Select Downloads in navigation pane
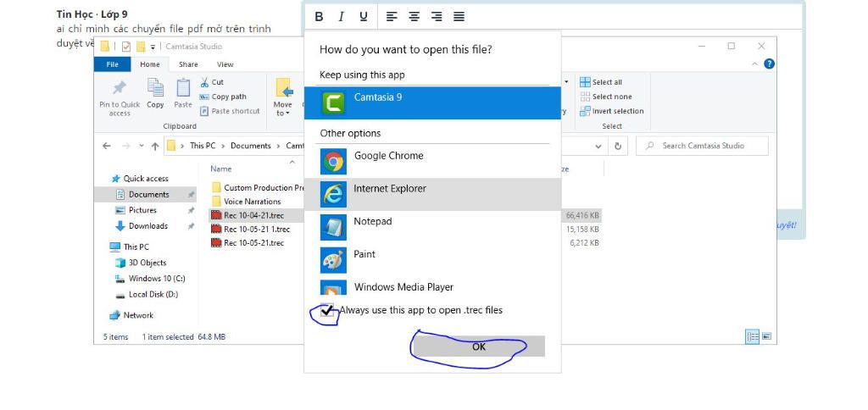This screenshot has height=410, width=868. (148, 225)
